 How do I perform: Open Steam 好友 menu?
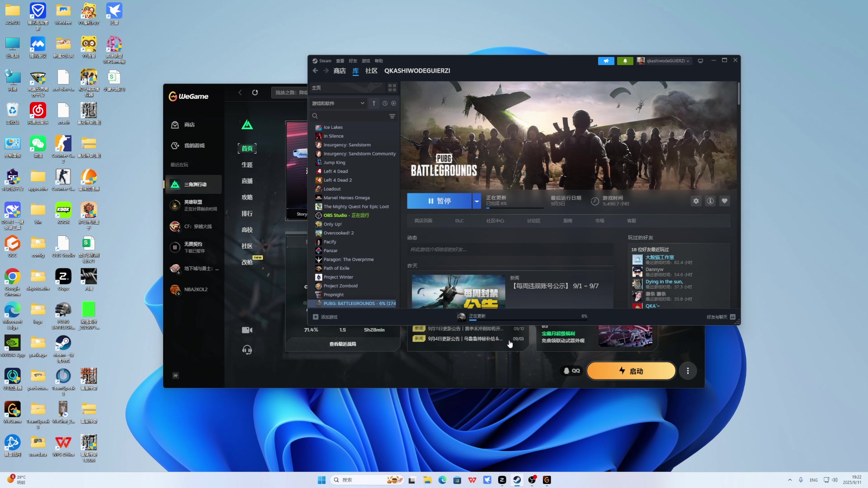pyautogui.click(x=353, y=61)
